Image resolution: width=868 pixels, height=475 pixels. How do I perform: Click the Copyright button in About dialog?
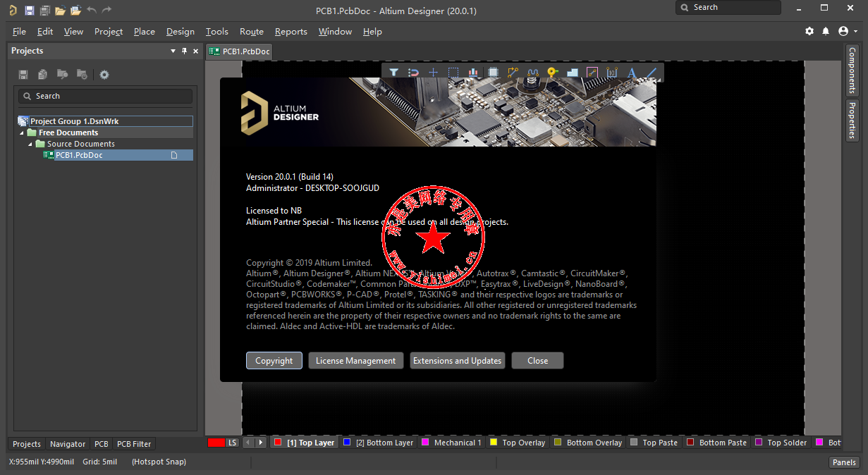coord(274,361)
